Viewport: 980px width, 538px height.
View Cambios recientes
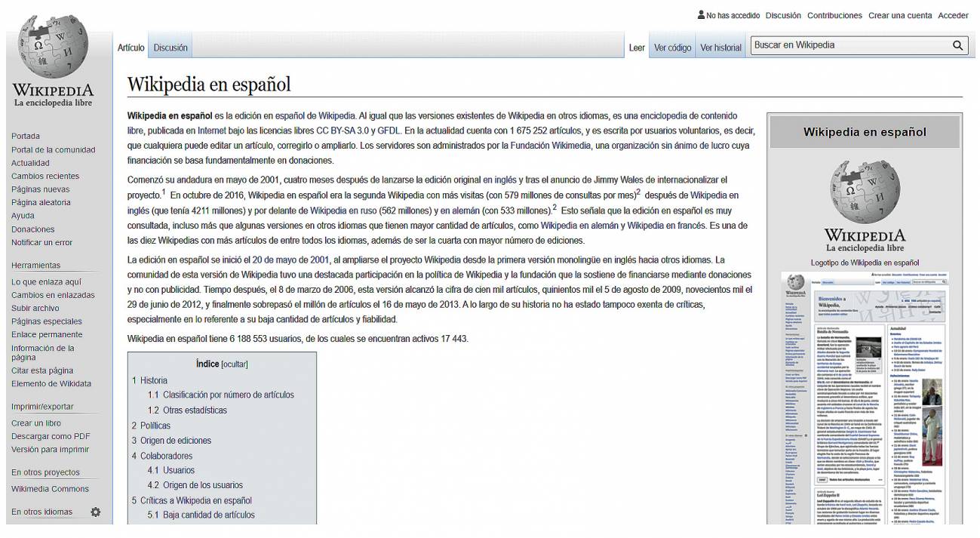(45, 176)
